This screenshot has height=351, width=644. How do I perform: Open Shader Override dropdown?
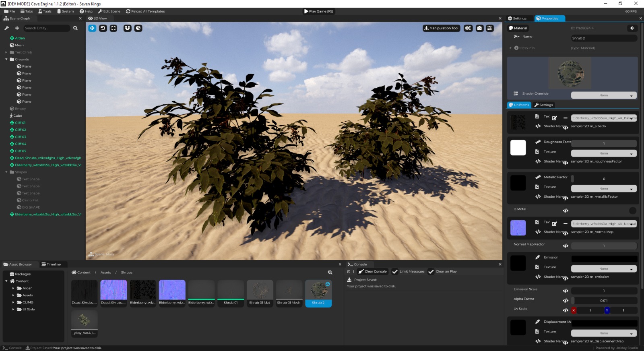coord(604,95)
